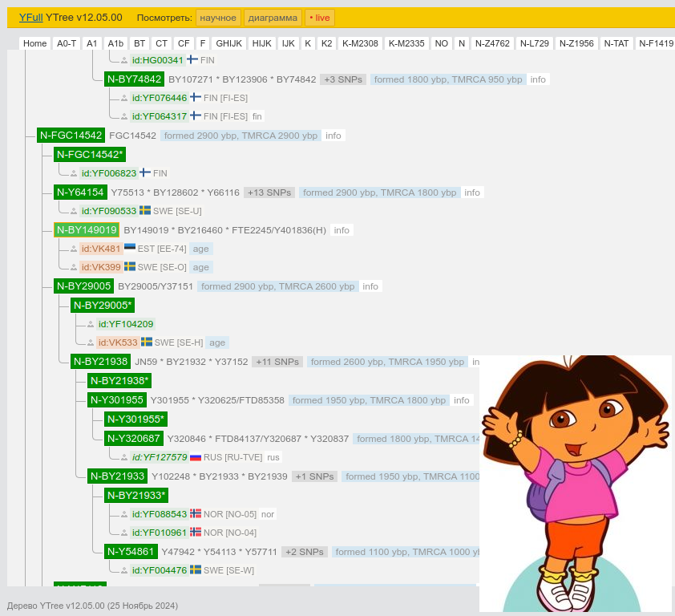The width and height of the screenshot is (675, 616).
Task: Open info for N-BY29005
Action: pyautogui.click(x=370, y=286)
